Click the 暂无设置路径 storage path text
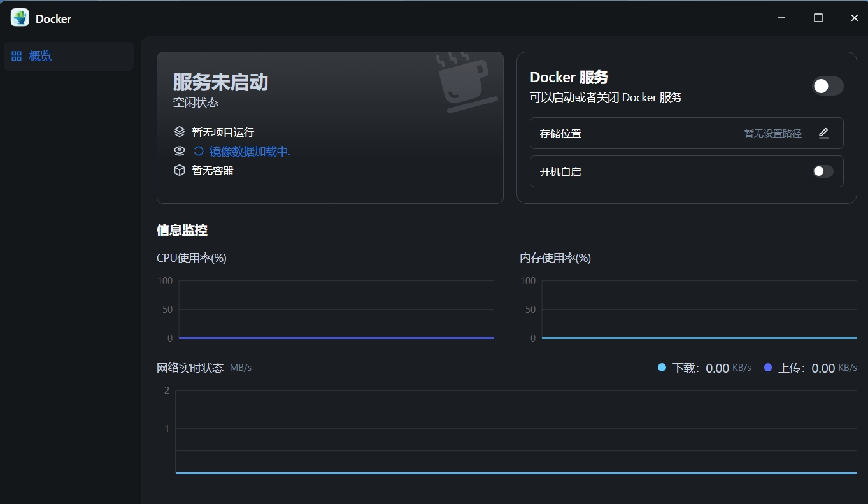 (x=772, y=134)
